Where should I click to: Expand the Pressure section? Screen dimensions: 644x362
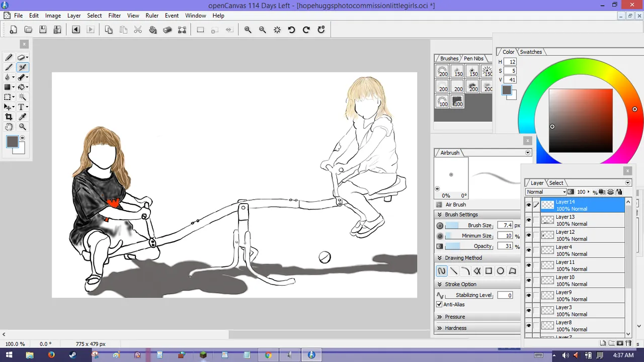pyautogui.click(x=440, y=317)
